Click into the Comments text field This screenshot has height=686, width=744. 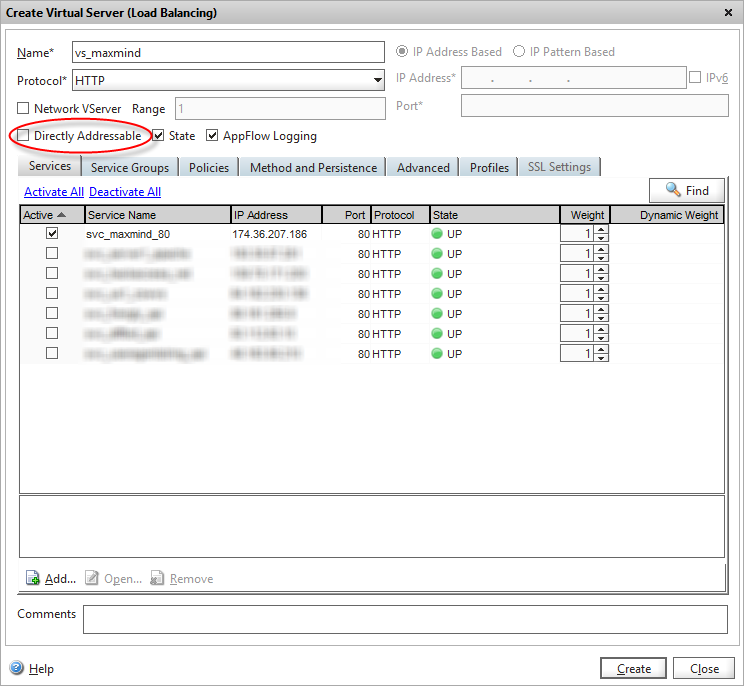point(404,619)
